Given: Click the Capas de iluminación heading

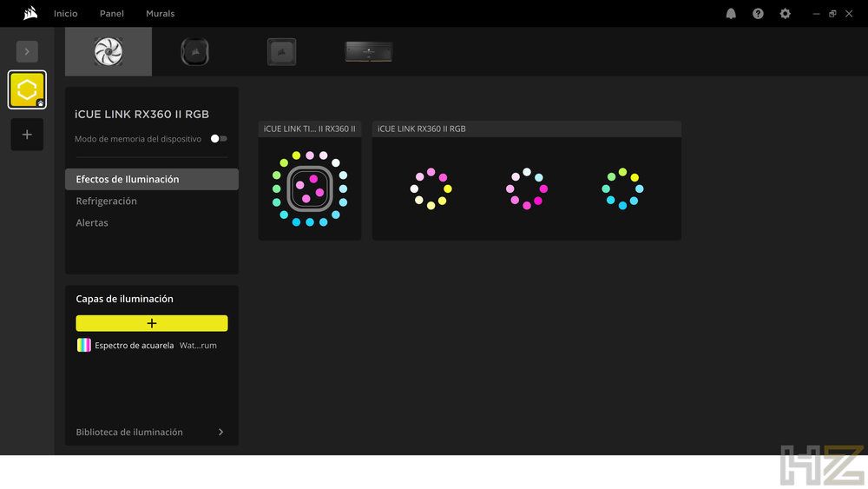Looking at the screenshot, I should click(124, 299).
